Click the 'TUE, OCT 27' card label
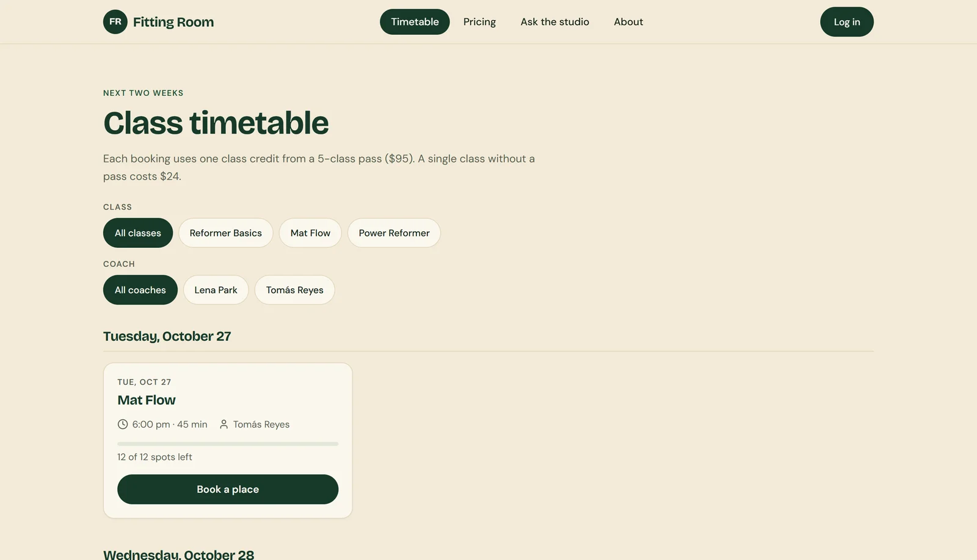Image resolution: width=977 pixels, height=560 pixels. (144, 382)
